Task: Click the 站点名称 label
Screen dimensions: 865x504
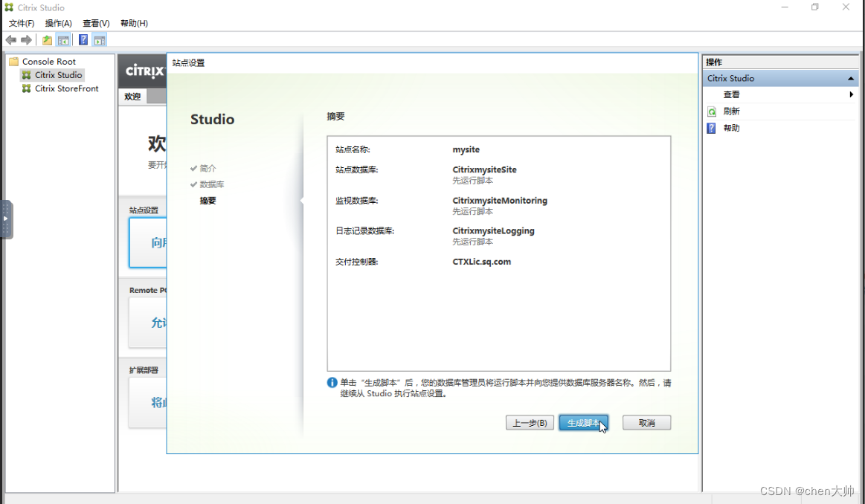Action: tap(353, 149)
